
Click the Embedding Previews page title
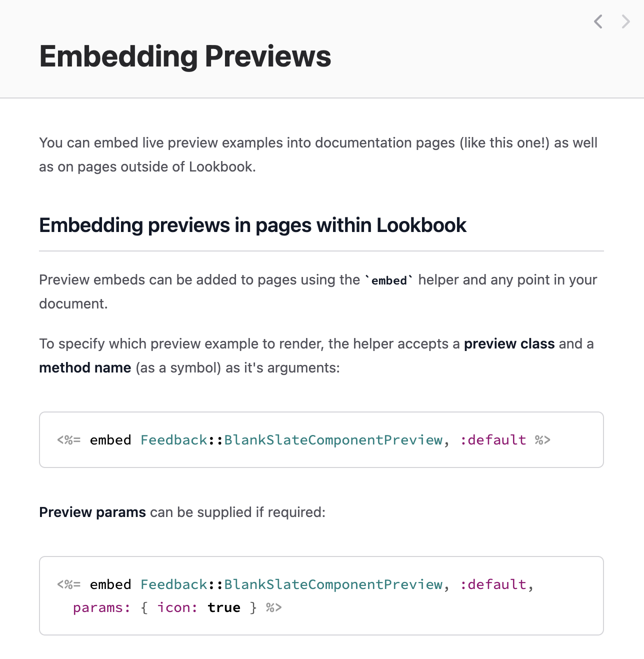tap(185, 56)
